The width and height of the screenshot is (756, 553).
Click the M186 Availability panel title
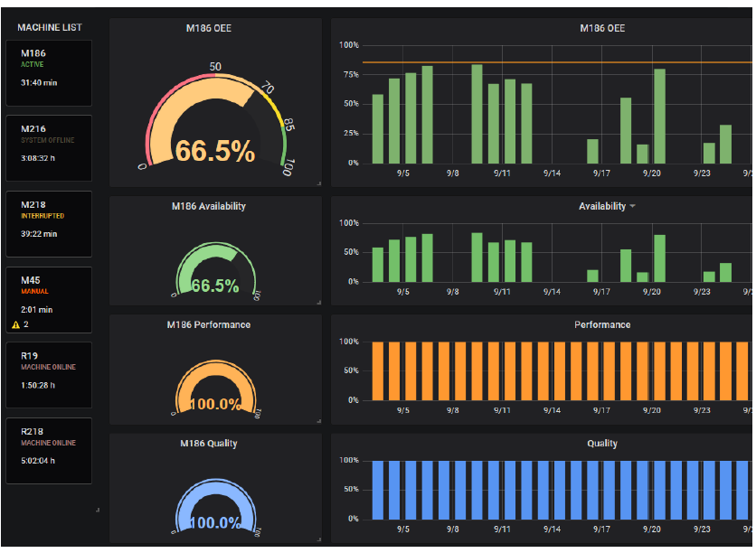pos(209,207)
